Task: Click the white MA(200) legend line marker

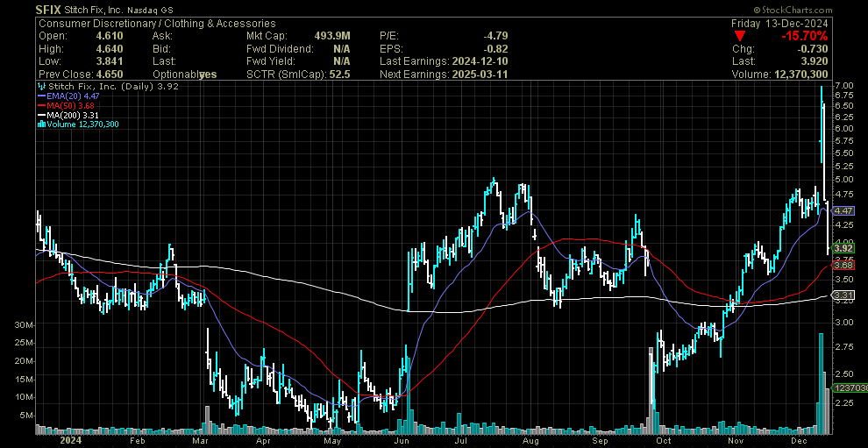Action: tap(41, 115)
